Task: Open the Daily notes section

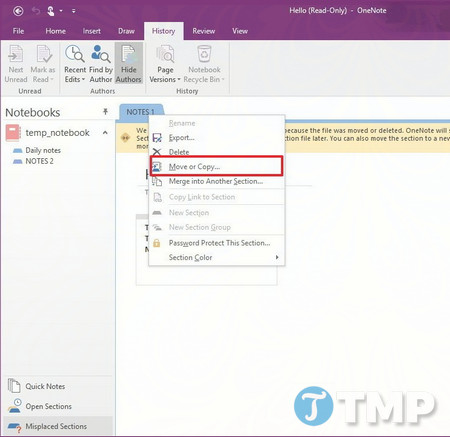Action: pos(43,150)
